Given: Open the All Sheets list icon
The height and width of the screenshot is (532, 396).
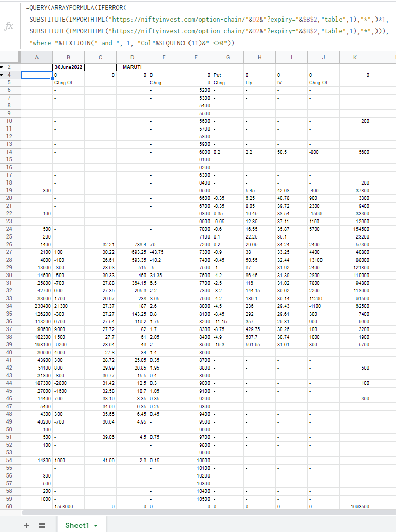Looking at the screenshot, I should point(42,525).
